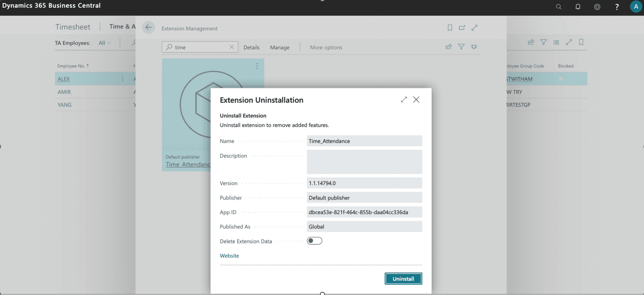644x295 pixels.
Task: Open the filter pane in Extension Management
Action: click(461, 47)
